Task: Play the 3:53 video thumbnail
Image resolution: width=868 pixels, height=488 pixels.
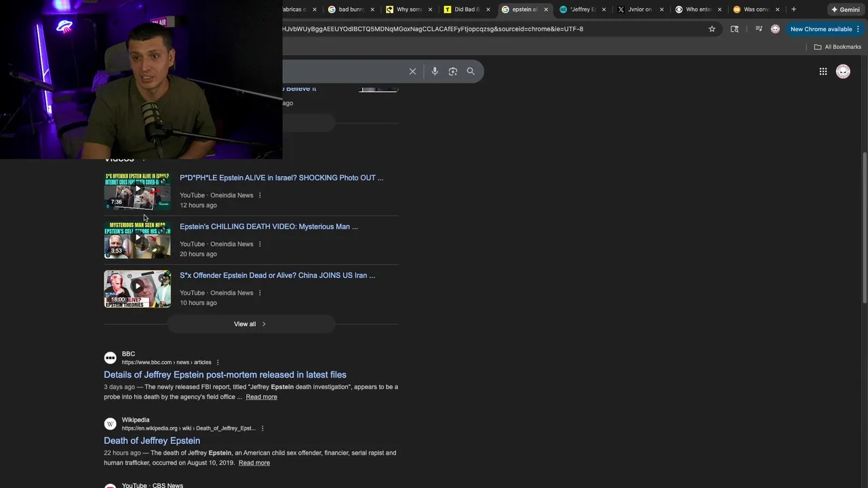Action: click(137, 240)
